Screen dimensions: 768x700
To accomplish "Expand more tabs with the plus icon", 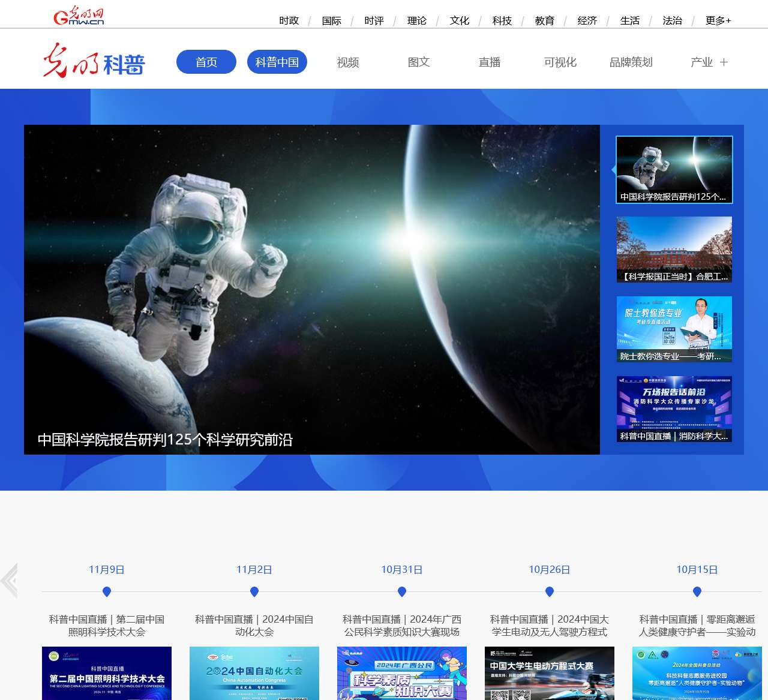I will click(724, 62).
